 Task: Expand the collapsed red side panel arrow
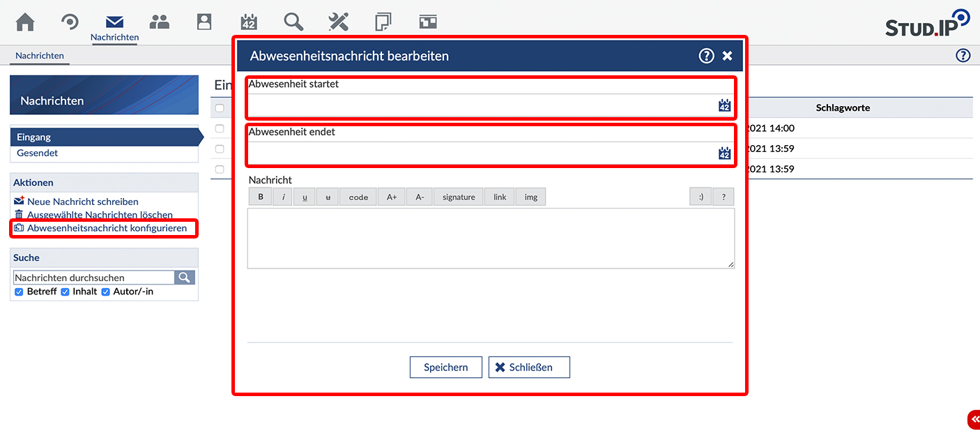click(974, 419)
